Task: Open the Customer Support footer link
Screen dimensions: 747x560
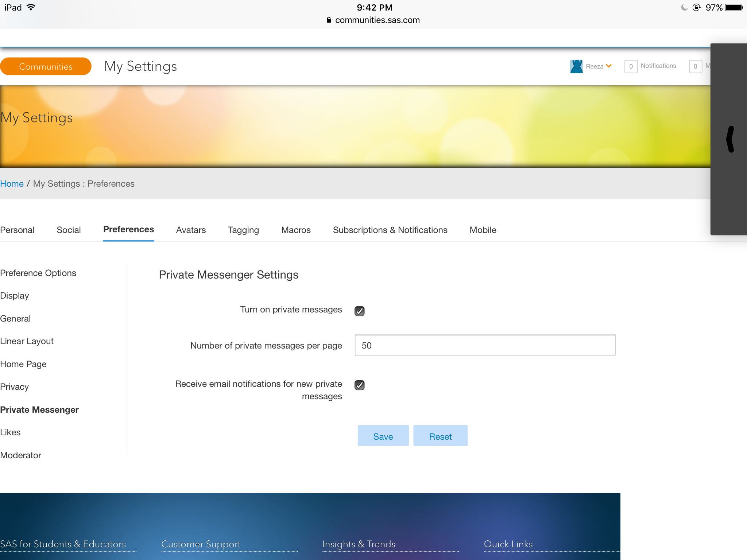Action: click(201, 544)
